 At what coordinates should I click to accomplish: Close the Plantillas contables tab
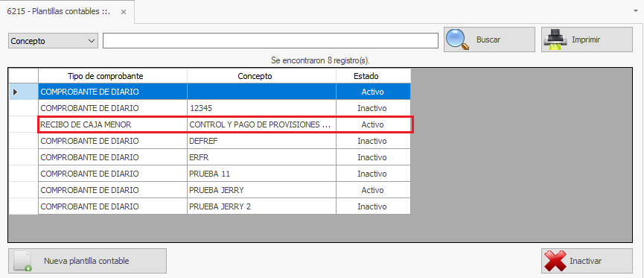tap(123, 12)
